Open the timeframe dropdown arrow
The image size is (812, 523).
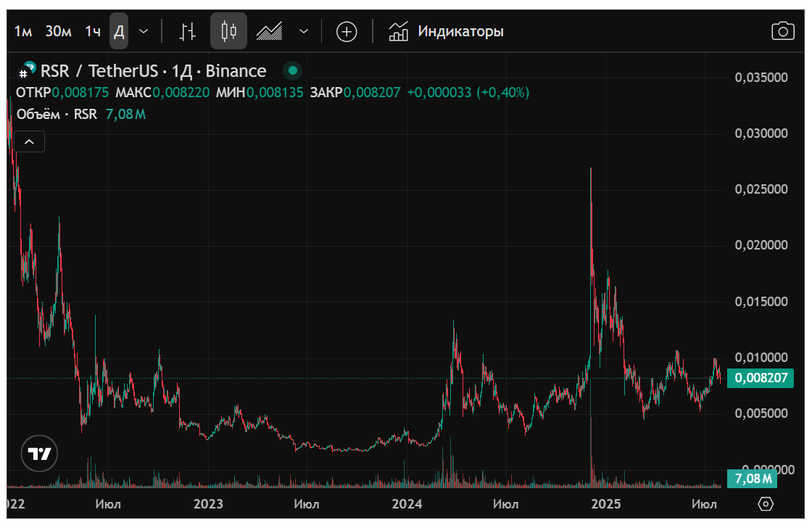point(144,32)
